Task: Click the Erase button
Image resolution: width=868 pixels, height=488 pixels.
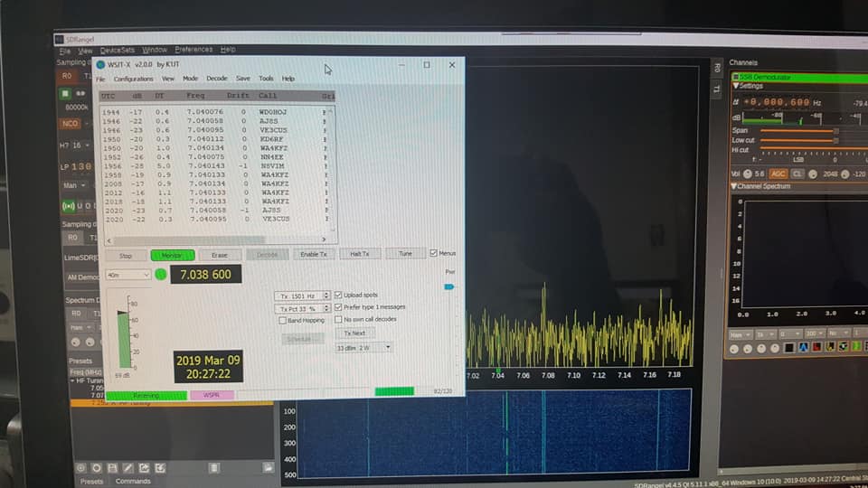Action: pos(219,255)
